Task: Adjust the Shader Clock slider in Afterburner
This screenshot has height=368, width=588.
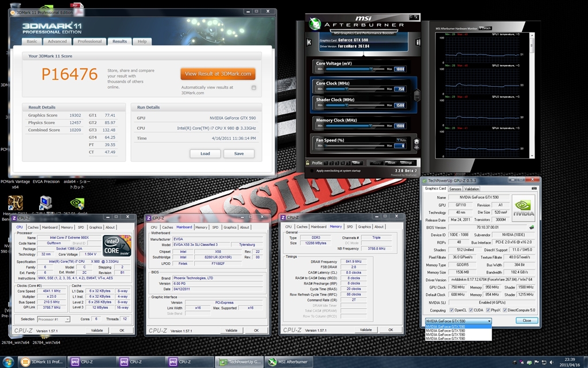Action: 347,106
